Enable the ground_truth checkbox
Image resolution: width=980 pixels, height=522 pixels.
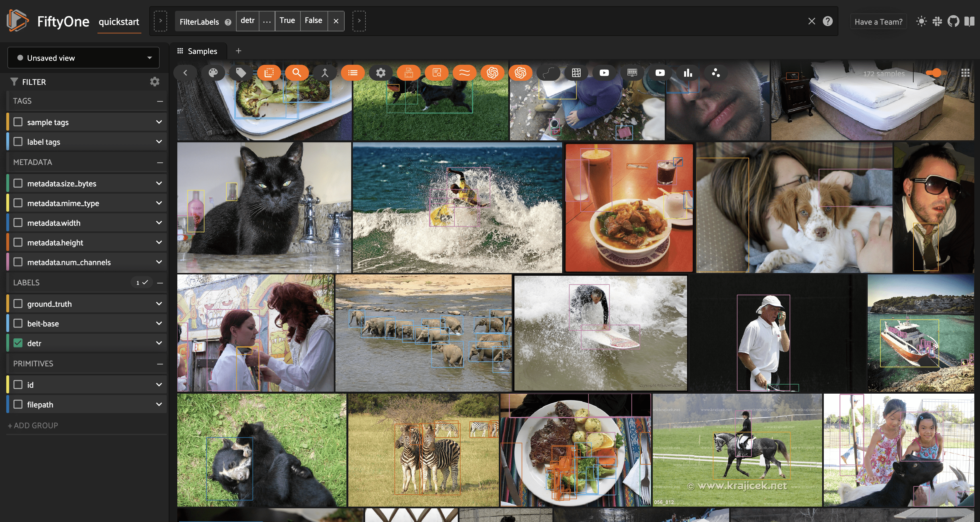[x=18, y=304]
